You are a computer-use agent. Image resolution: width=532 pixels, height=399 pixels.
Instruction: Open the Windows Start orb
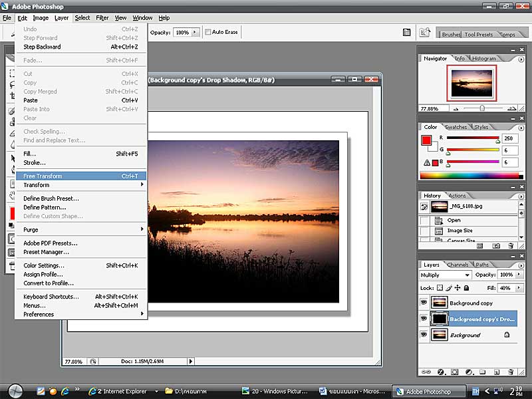coord(15,391)
